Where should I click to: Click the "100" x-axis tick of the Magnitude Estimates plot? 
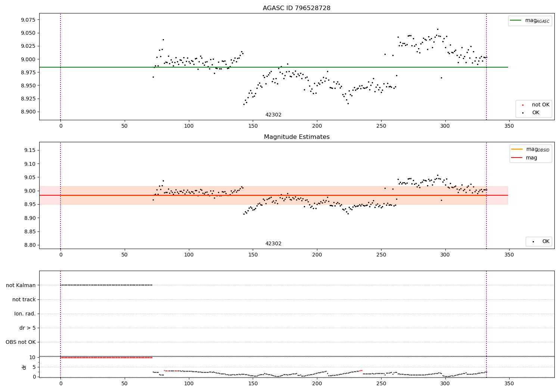[x=189, y=255]
